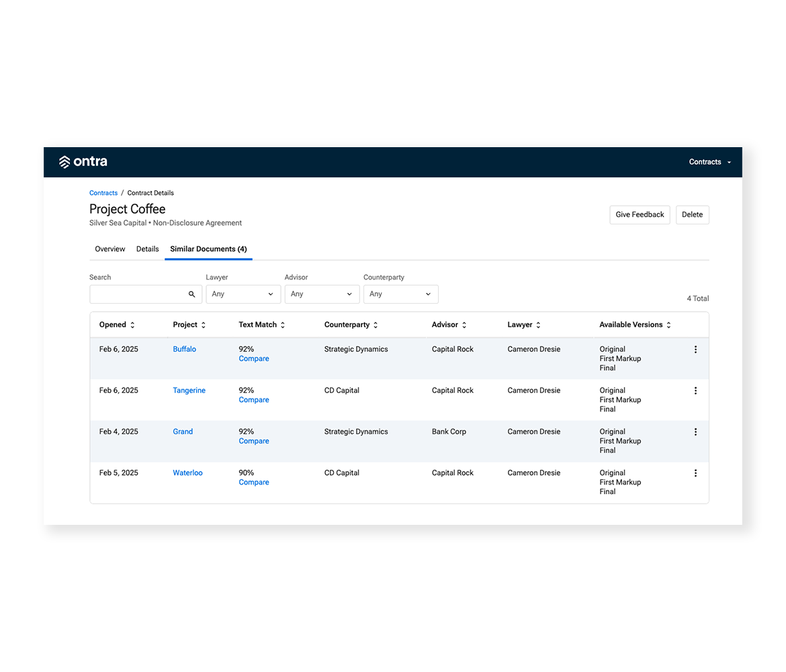Click the Give Feedback button
The width and height of the screenshot is (786, 672).
640,215
